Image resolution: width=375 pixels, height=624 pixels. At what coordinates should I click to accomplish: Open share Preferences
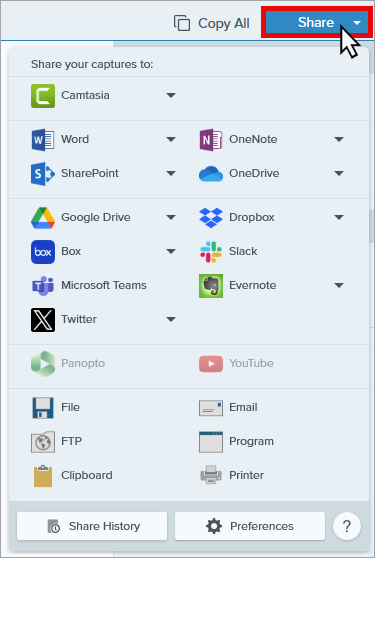250,526
